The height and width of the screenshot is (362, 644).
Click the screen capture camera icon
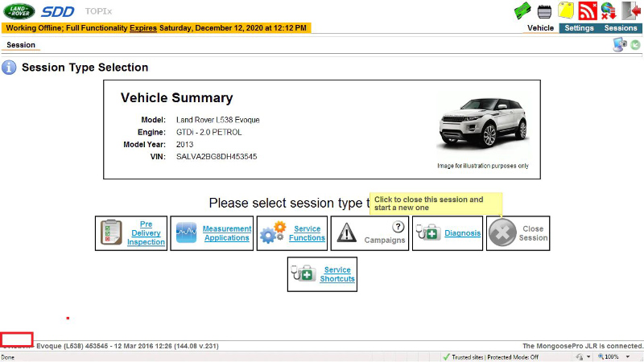pyautogui.click(x=620, y=44)
